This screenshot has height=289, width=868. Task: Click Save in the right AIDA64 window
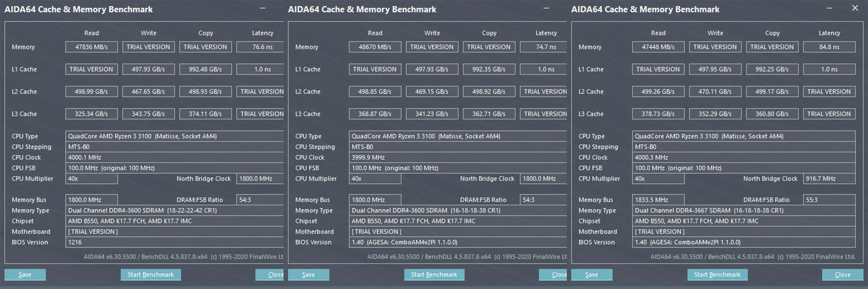coord(592,275)
